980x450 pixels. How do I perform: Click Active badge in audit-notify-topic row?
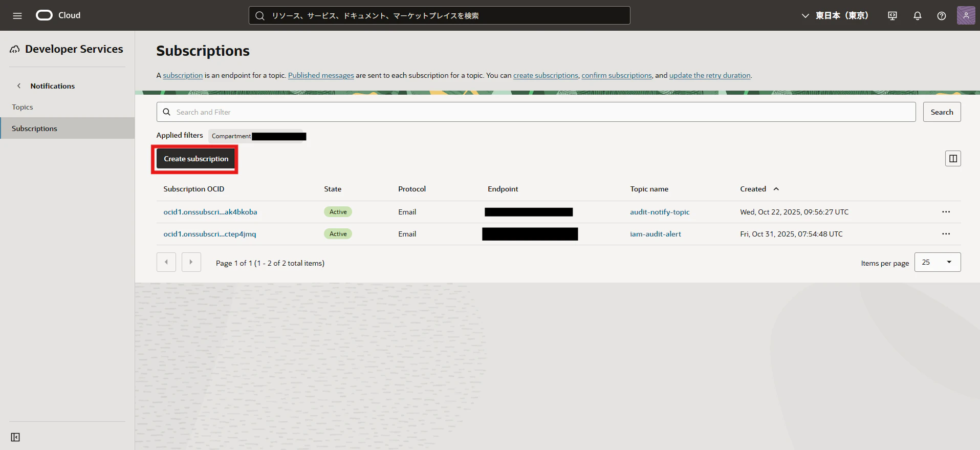pos(338,212)
